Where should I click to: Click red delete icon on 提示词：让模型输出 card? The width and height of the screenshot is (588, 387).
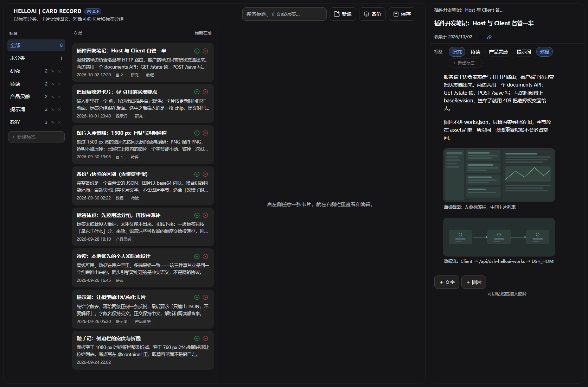(205, 297)
